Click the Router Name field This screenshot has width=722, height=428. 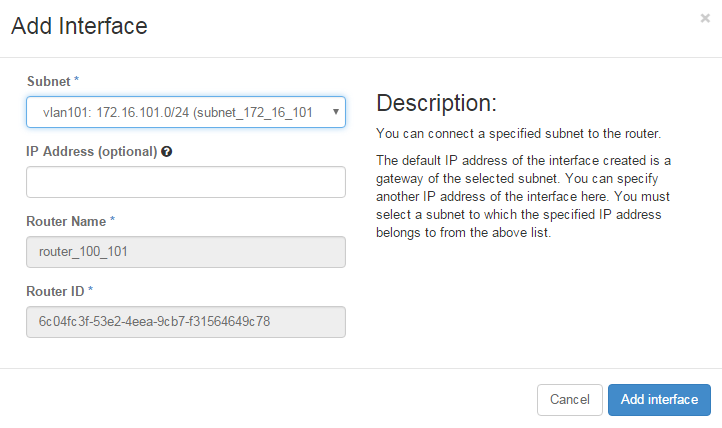186,252
